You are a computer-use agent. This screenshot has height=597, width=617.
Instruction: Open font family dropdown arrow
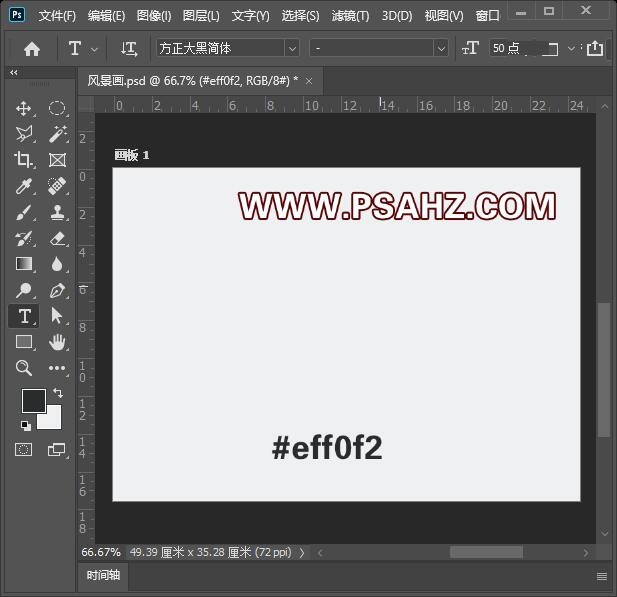(292, 49)
